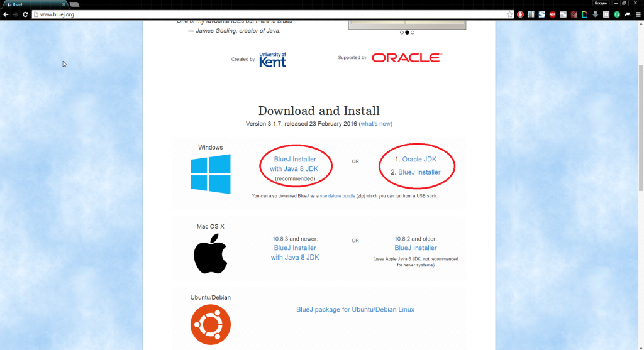Download Windows BlueJ Installer with Java 8 JDK
This screenshot has width=644, height=350.
[x=294, y=164]
